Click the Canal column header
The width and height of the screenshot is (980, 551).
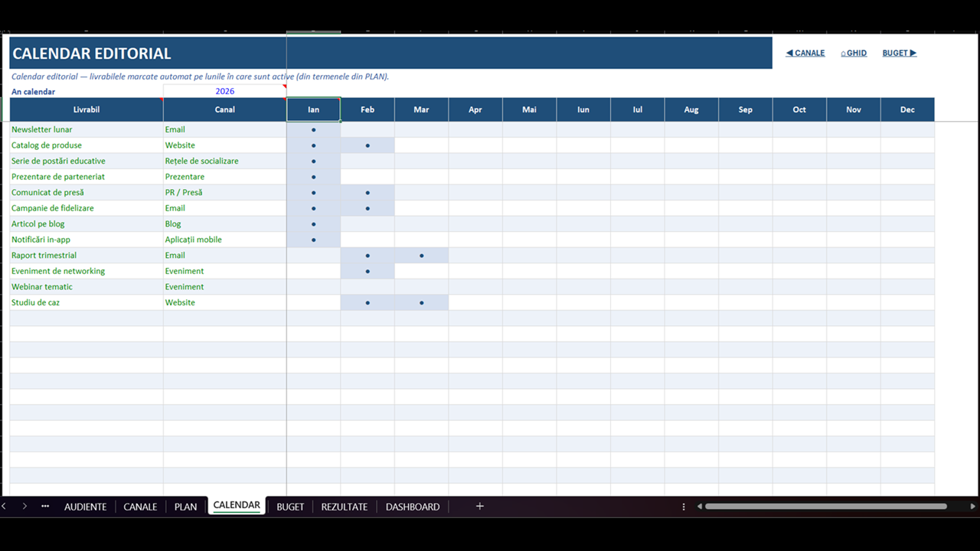click(x=225, y=109)
